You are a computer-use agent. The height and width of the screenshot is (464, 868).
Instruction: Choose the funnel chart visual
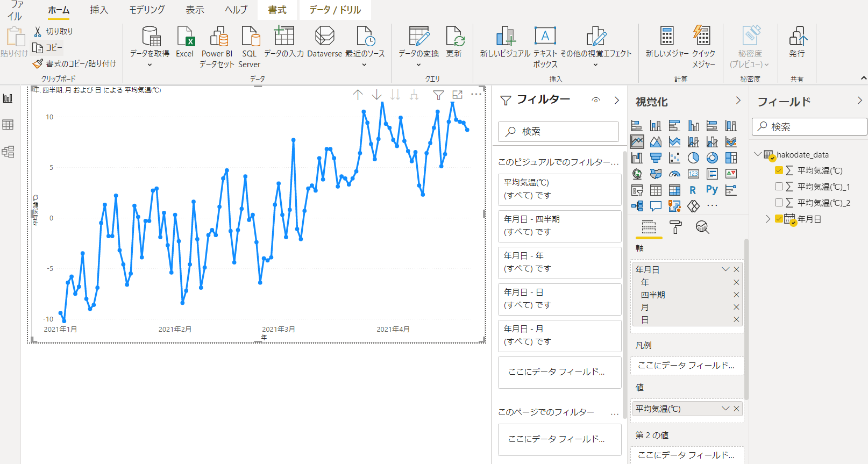click(x=656, y=158)
